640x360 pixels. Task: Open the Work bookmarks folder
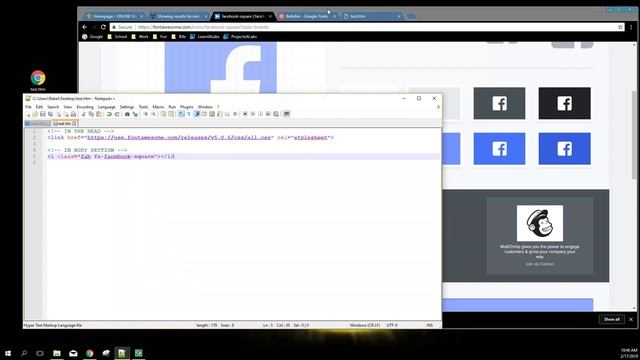click(x=140, y=37)
